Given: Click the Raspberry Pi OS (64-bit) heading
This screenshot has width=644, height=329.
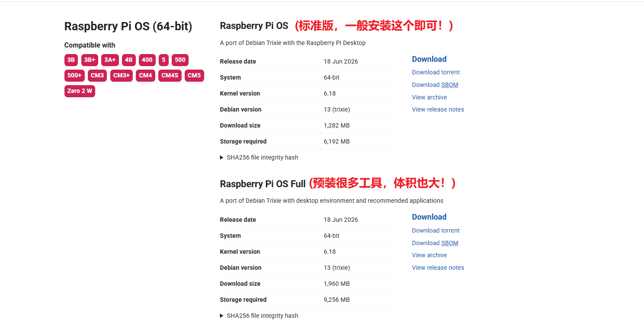Looking at the screenshot, I should [128, 26].
